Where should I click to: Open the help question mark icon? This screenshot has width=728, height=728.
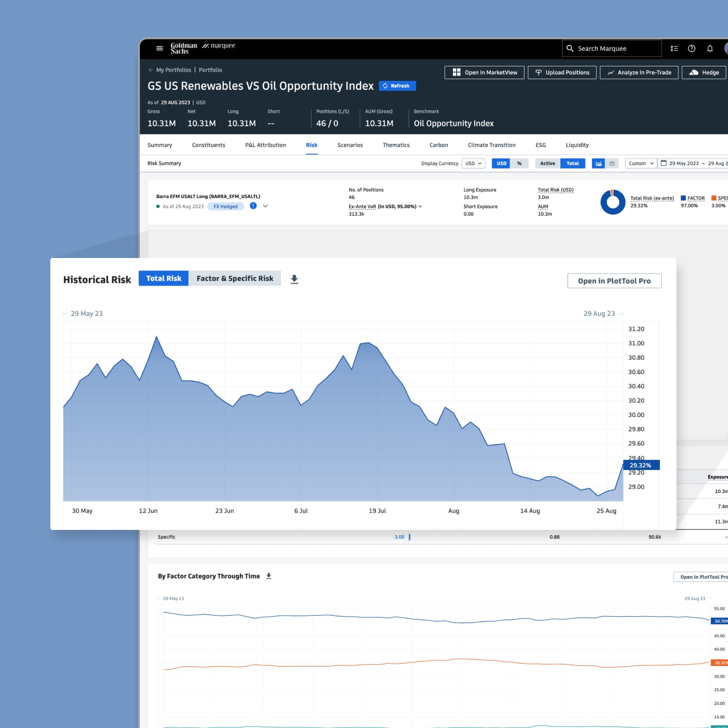coord(692,48)
